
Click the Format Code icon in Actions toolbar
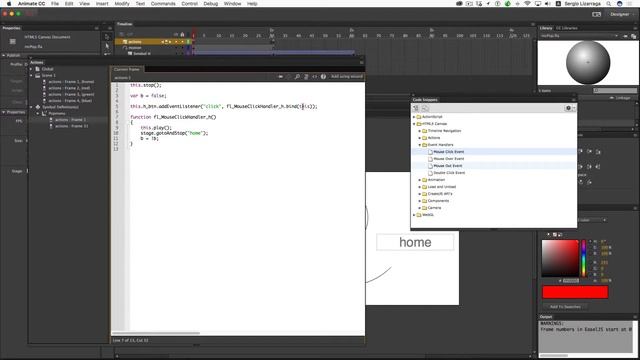pyautogui.click(x=306, y=76)
